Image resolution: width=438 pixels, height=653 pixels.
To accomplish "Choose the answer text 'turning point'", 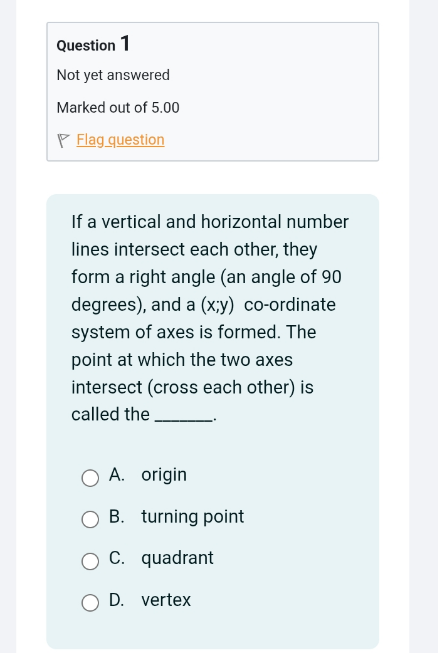I will click(x=192, y=517).
